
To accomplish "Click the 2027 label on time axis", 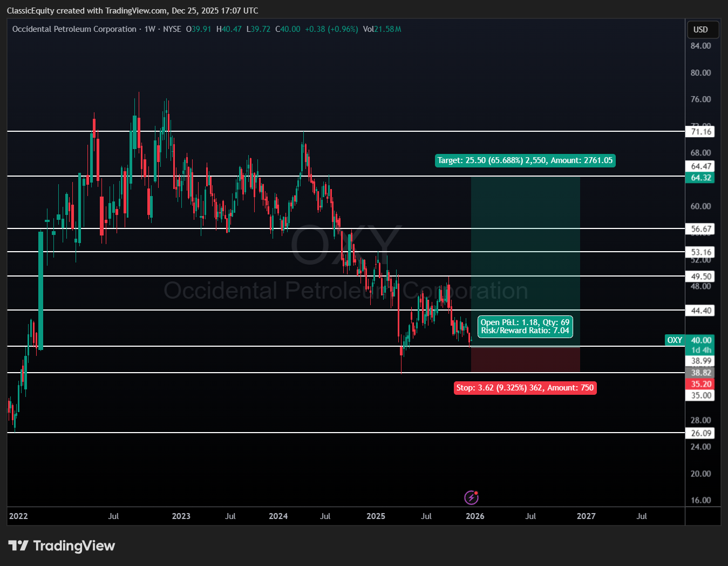I will coord(586,516).
